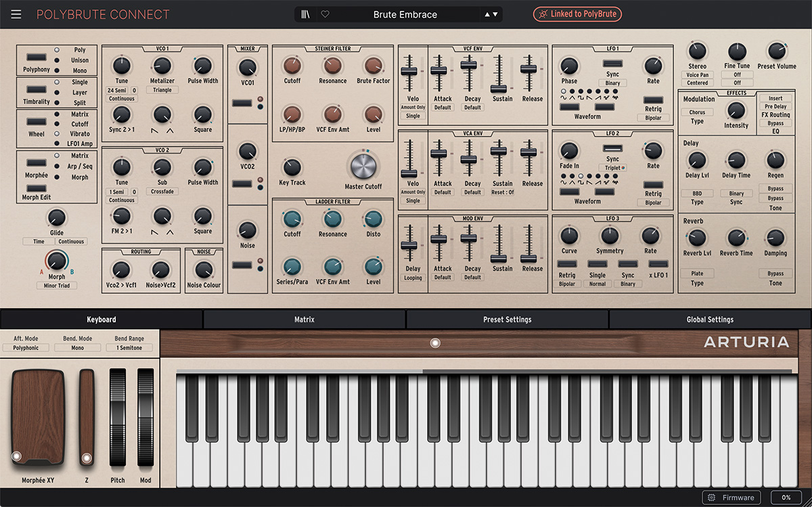This screenshot has width=812, height=507.
Task: Open the Preset Settings tab
Action: click(x=507, y=319)
